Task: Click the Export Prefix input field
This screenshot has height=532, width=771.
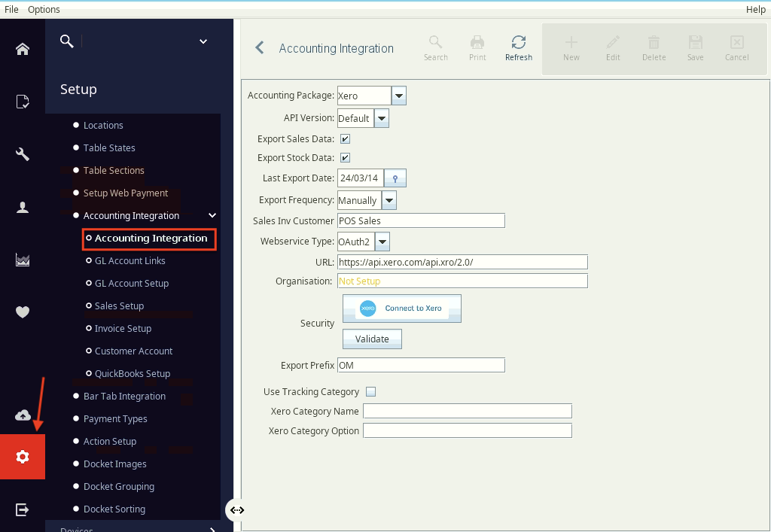Action: (x=421, y=364)
